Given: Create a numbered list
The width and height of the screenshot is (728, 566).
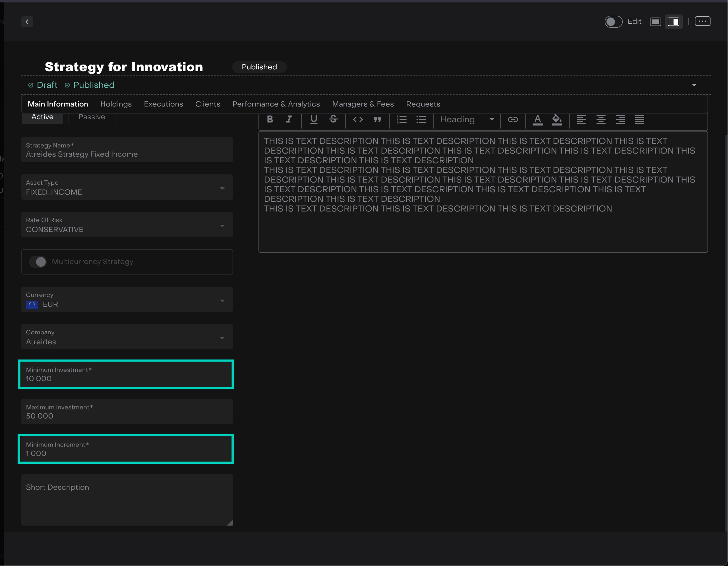Looking at the screenshot, I should [402, 119].
